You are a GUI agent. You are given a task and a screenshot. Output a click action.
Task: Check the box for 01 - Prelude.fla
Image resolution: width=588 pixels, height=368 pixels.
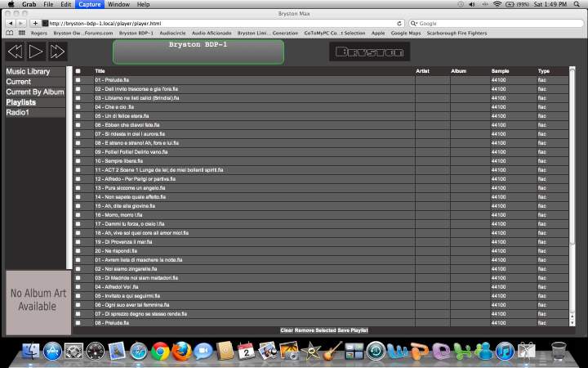[x=78, y=80]
